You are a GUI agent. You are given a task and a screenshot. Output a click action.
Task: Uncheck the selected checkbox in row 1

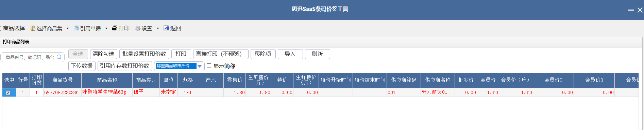coord(8,92)
